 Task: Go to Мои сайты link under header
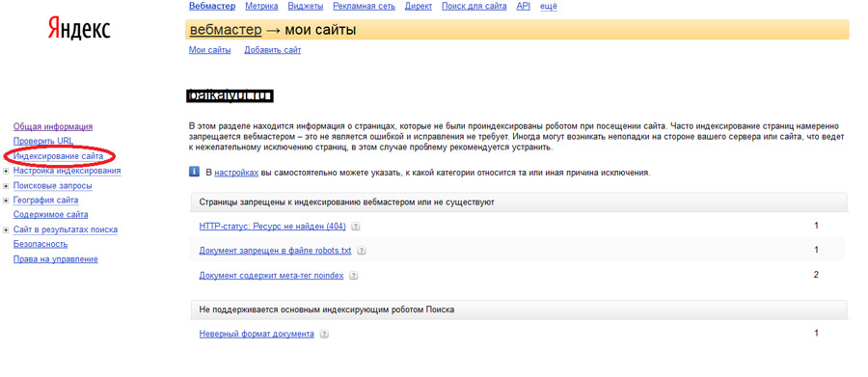[210, 50]
